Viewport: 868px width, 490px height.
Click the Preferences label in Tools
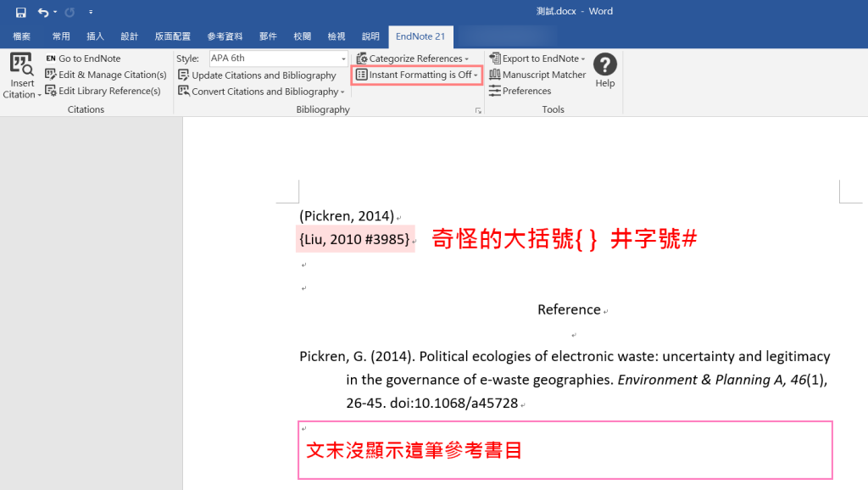click(x=527, y=90)
